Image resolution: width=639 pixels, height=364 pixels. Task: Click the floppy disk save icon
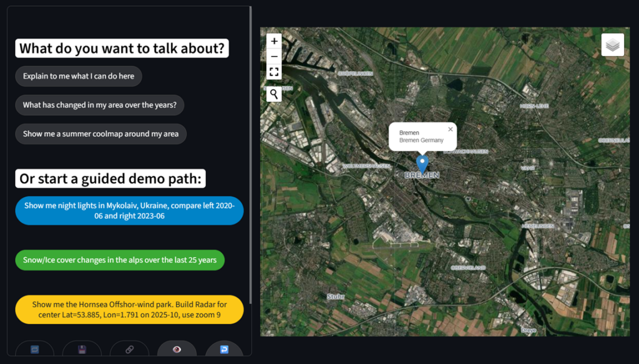(82, 350)
